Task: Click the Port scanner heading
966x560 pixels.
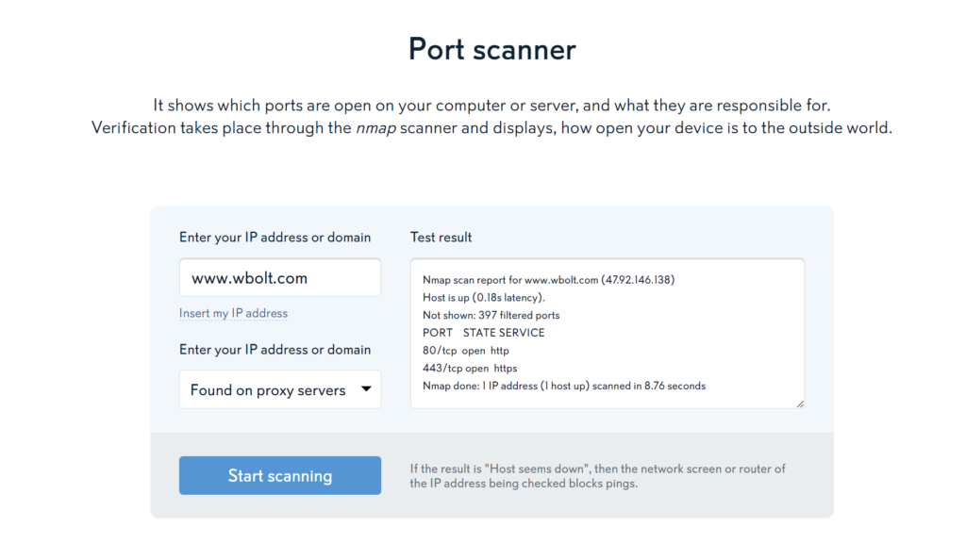Action: point(491,49)
